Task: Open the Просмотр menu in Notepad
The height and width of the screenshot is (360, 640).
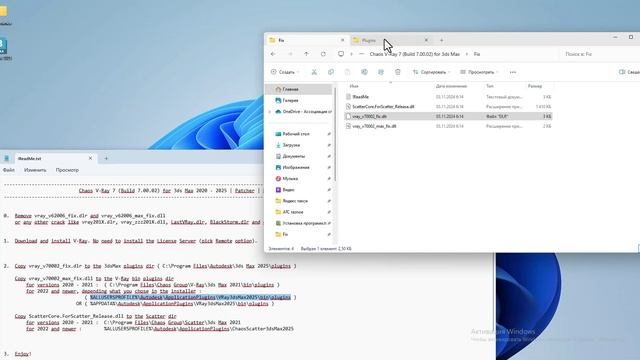Action: click(x=67, y=170)
